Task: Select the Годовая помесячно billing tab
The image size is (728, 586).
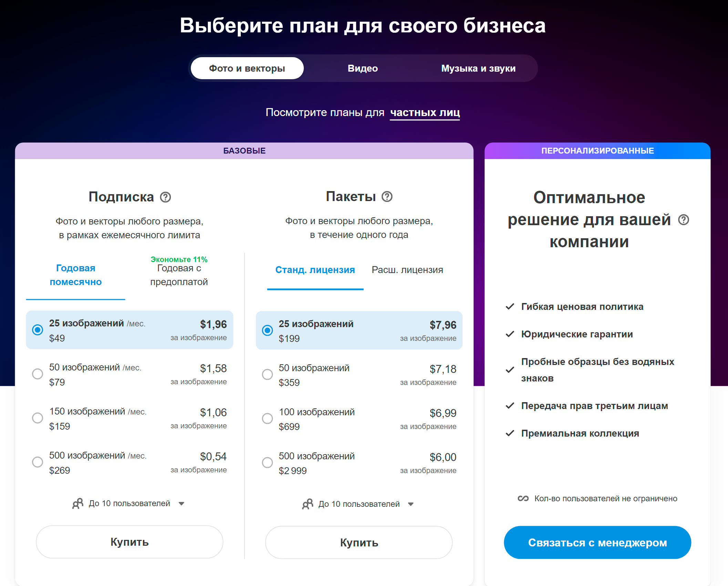Action: pos(76,275)
